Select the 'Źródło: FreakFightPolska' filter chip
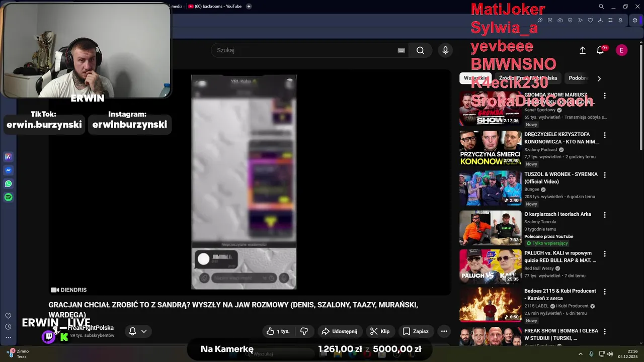Screen dimensions: 644x362 coord(528,78)
